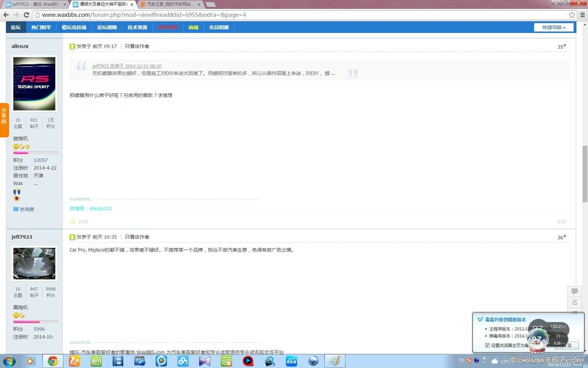Open the 论坛 navigation tab

[x=16, y=28]
